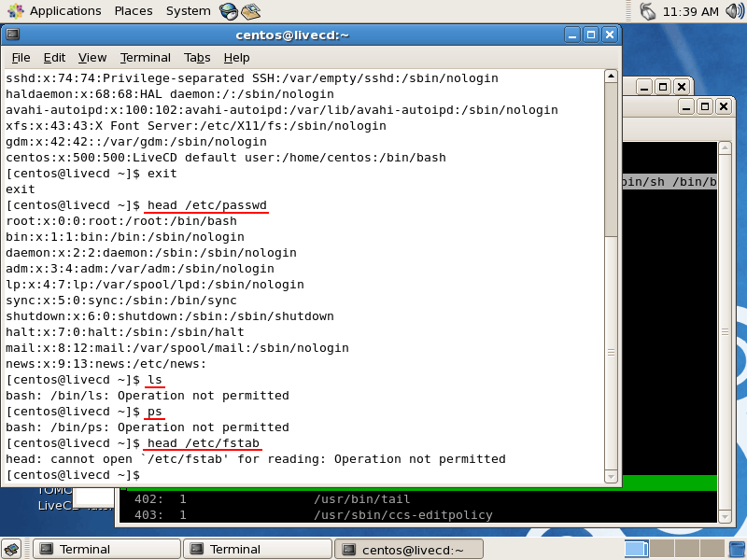This screenshot has height=560, width=747.
Task: Launch the web browser globe icon
Action: click(229, 11)
